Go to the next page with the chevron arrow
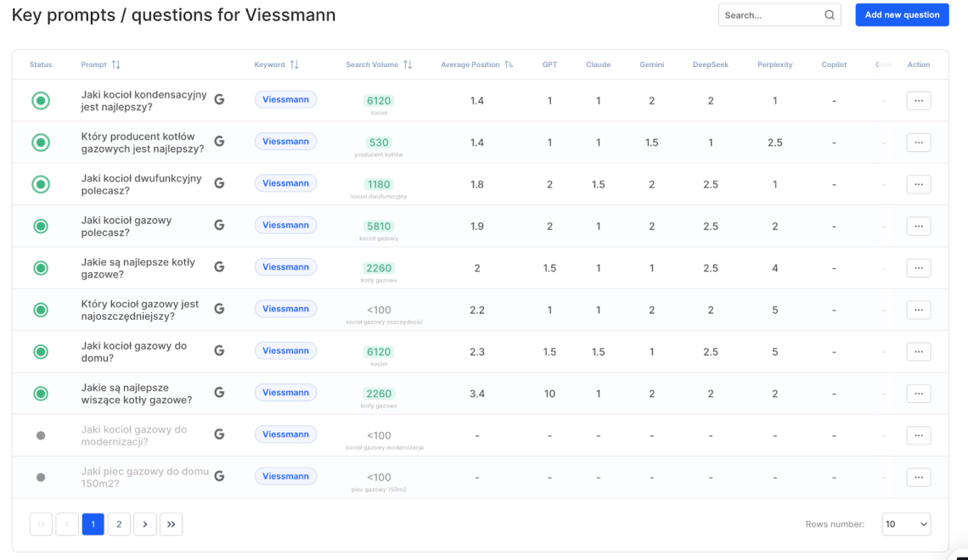968x560 pixels. coord(144,524)
